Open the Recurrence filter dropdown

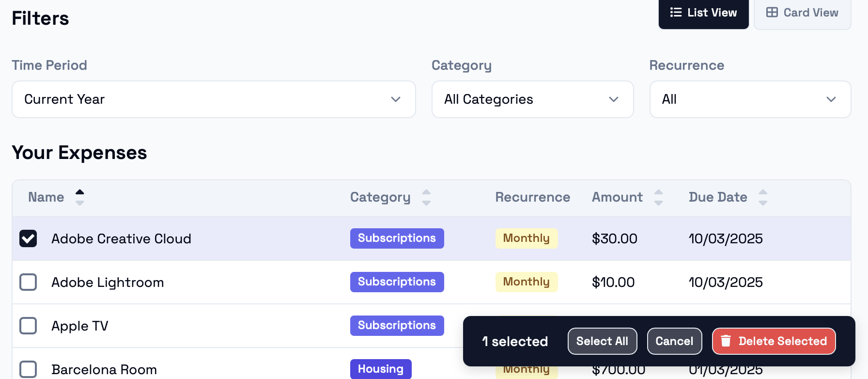point(750,99)
